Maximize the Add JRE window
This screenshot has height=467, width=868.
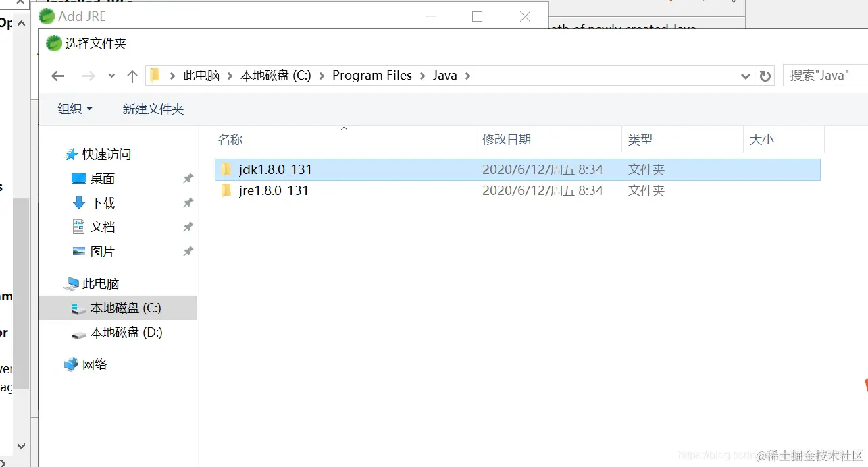[x=478, y=16]
